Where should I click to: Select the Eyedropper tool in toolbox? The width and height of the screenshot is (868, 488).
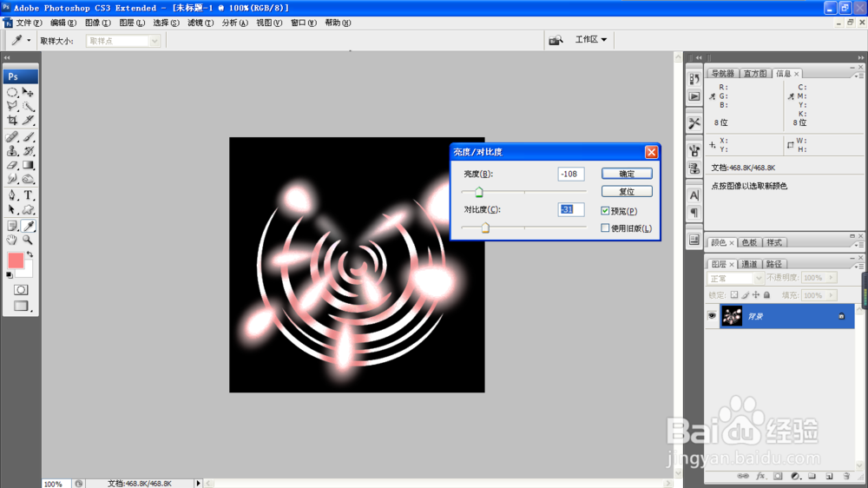click(29, 226)
